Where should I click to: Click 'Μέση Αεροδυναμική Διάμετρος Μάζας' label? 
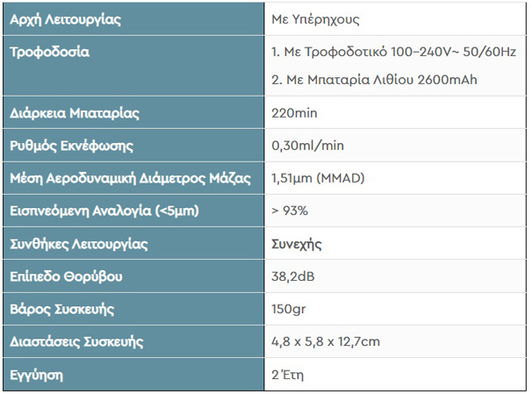click(130, 178)
